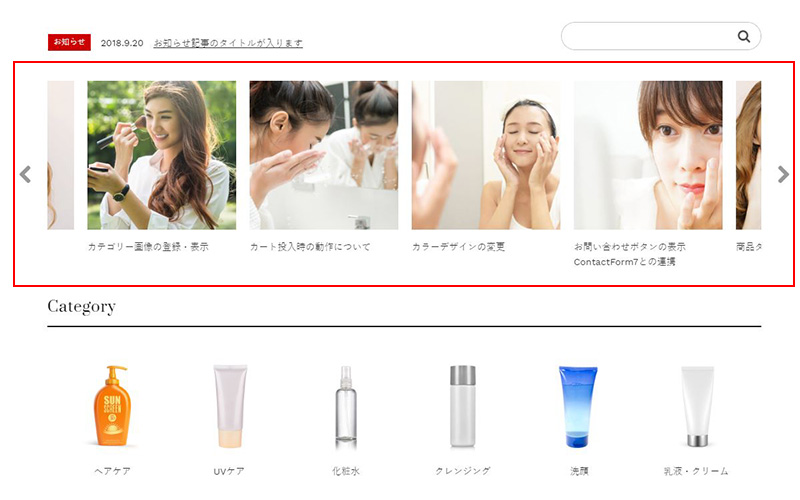Open the 乳液・クリーム white tube icon

697,406
